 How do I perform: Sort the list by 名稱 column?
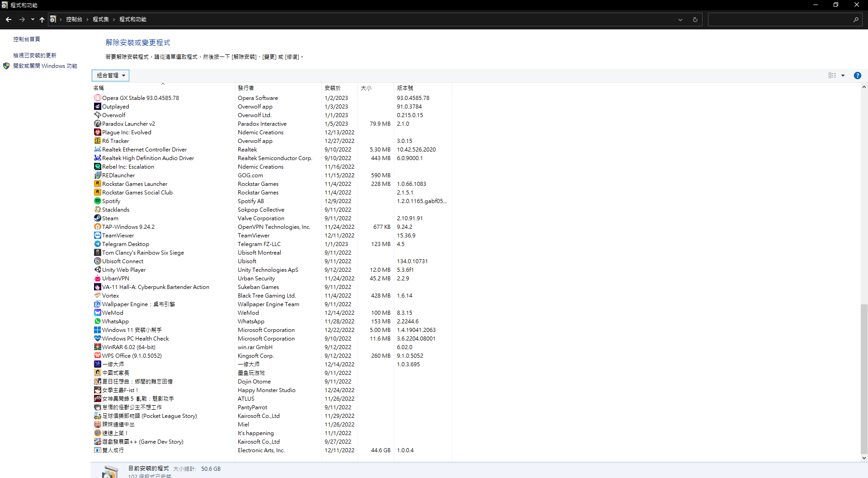tap(163, 88)
